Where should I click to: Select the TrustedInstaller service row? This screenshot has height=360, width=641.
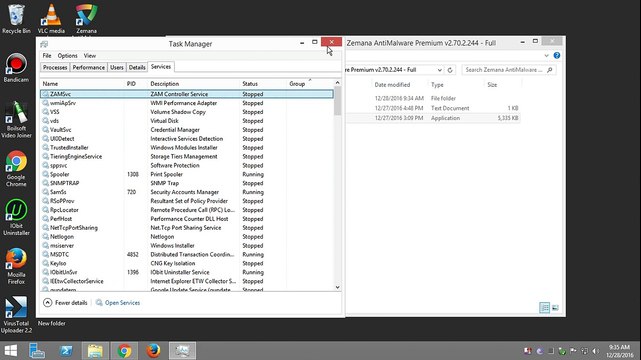click(x=187, y=148)
